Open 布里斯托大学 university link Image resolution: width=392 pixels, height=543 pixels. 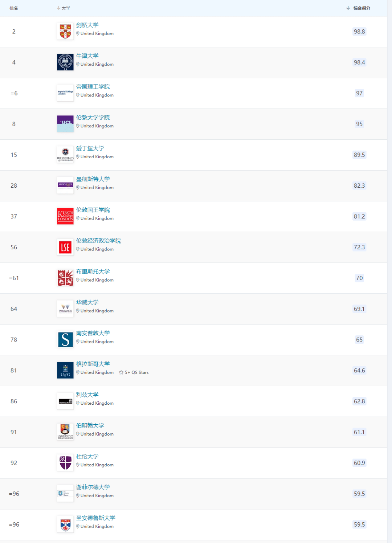click(x=93, y=271)
